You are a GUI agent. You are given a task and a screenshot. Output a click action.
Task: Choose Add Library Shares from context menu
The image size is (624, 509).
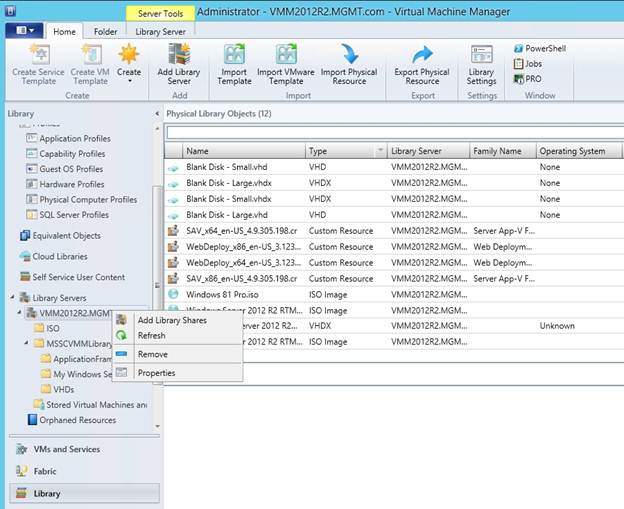tap(173, 320)
